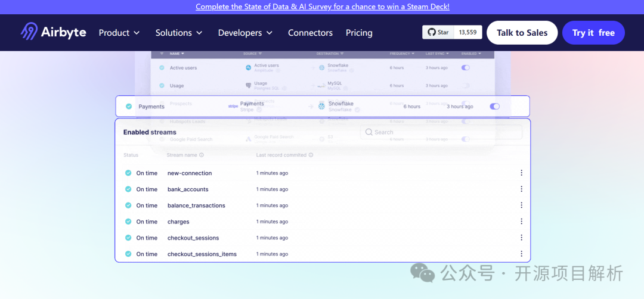Click the info icon beside Last record committed
The height and width of the screenshot is (299, 644).
pyautogui.click(x=311, y=155)
